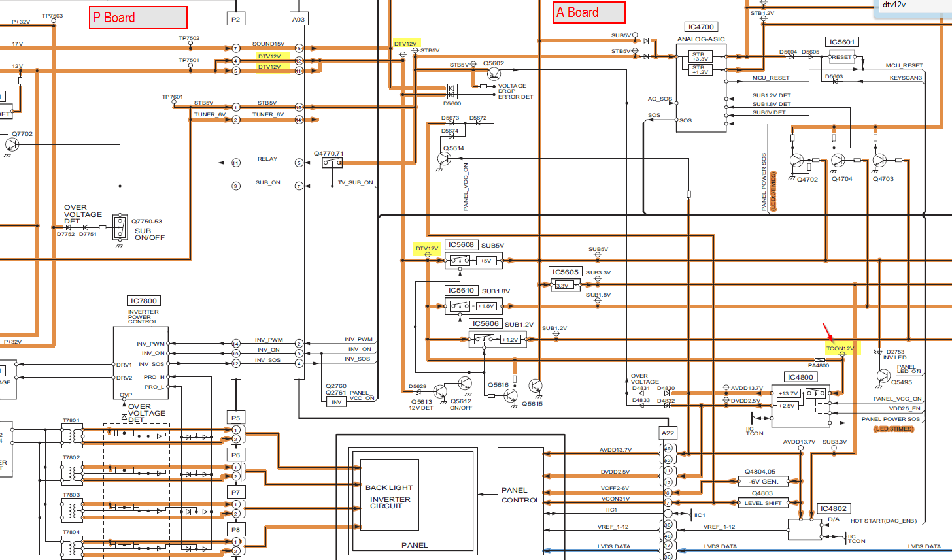Select the P7 connector label

[235, 493]
